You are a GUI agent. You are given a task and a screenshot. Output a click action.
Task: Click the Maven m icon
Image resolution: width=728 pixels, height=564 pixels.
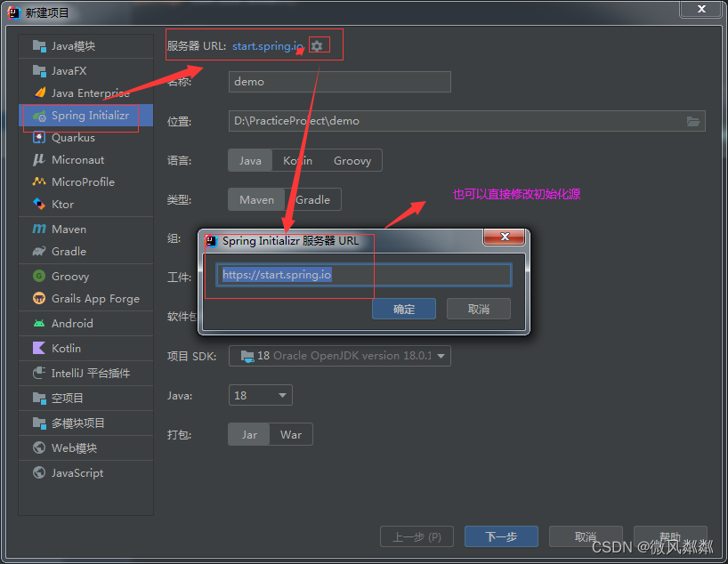click(x=39, y=229)
